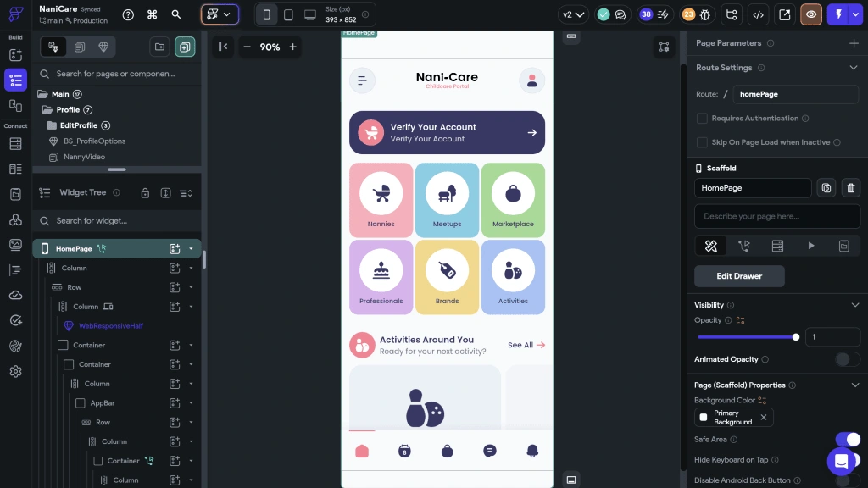Click the add new page icon
The height and width of the screenshot is (488, 868).
[185, 47]
